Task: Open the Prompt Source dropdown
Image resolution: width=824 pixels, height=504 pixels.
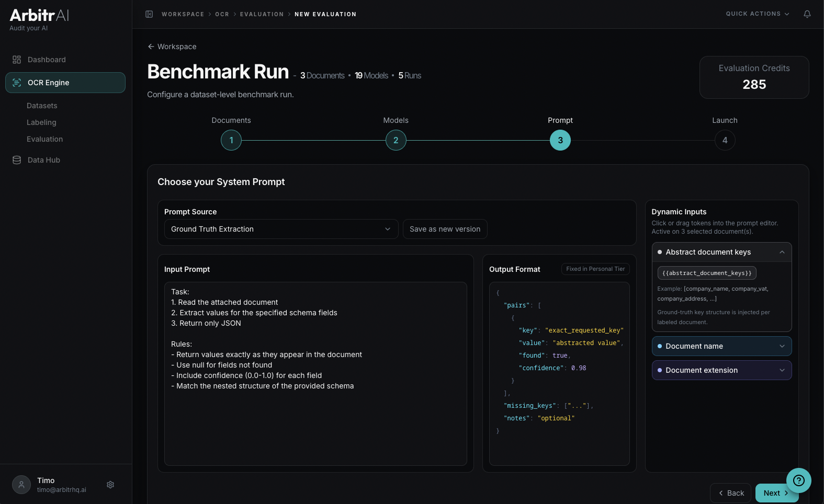Action: [281, 229]
